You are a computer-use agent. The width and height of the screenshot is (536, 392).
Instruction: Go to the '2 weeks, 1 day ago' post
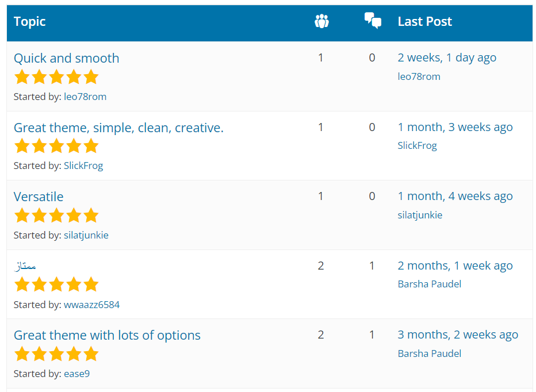[447, 57]
